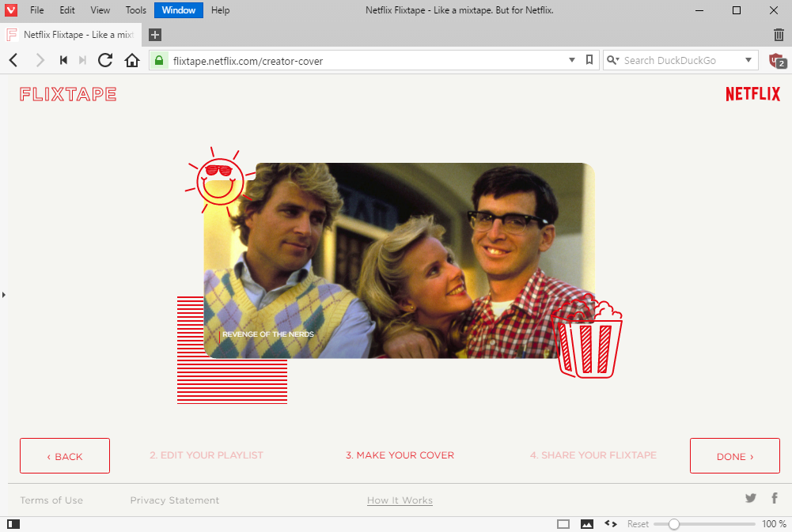Viewport: 792px width, 532px height.
Task: Select step 2 Edit Your Playlist
Action: 206,455
